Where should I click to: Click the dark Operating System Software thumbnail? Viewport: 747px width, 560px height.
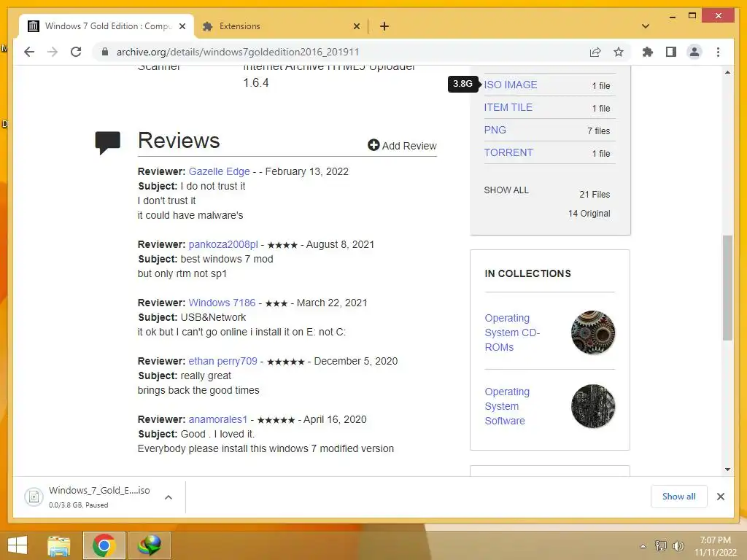pos(592,406)
